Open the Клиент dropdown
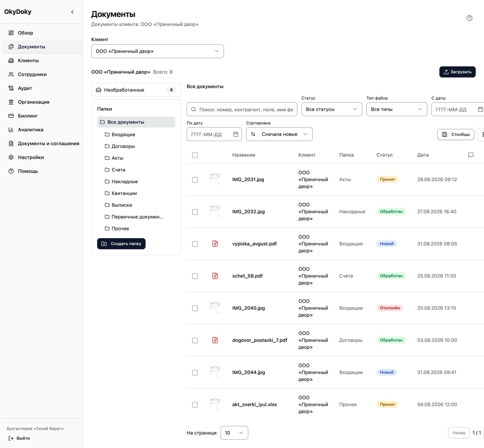 158,51
